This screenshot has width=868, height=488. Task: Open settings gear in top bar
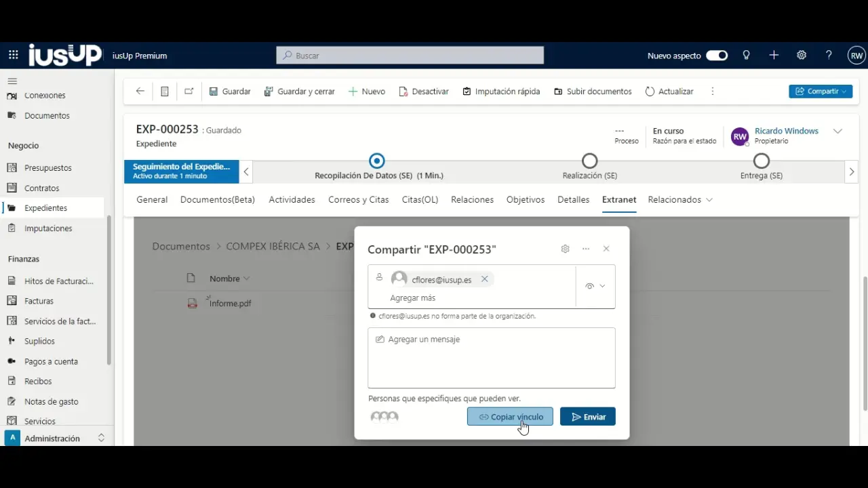pos(802,56)
